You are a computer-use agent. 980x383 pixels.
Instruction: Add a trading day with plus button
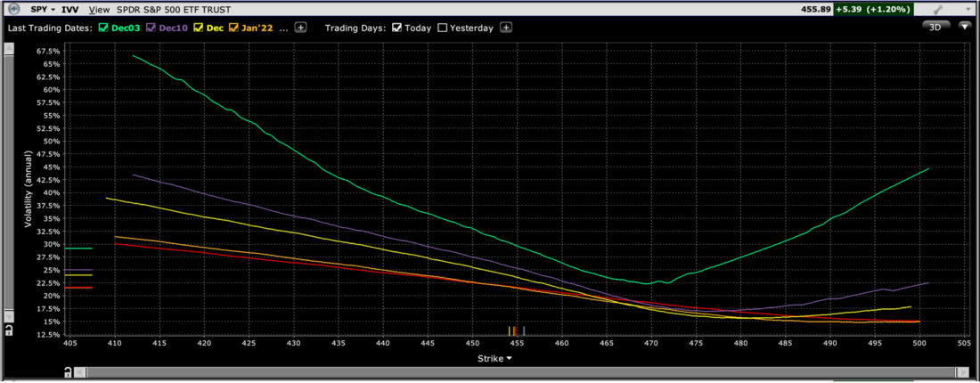click(x=506, y=28)
